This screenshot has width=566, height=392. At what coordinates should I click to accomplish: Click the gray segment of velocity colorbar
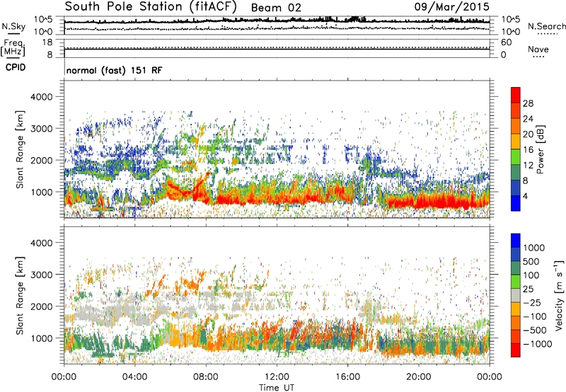[x=516, y=295]
